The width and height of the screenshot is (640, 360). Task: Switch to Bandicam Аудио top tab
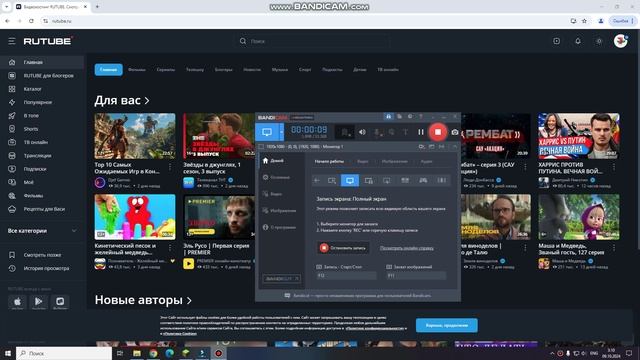pyautogui.click(x=426, y=162)
